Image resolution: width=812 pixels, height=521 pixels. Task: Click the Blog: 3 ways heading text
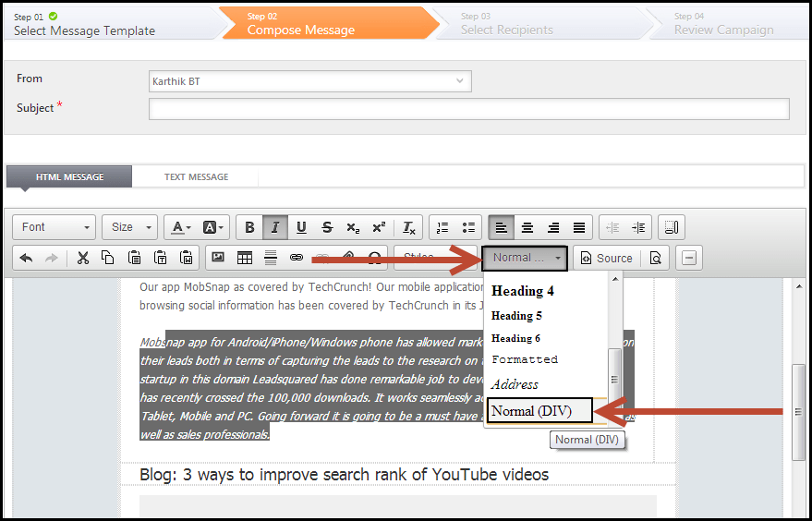[344, 475]
